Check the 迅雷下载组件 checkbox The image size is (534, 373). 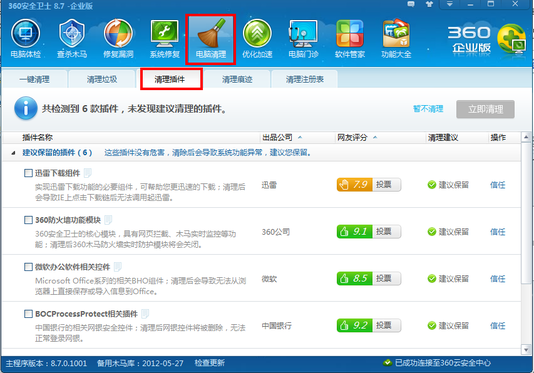click(28, 173)
